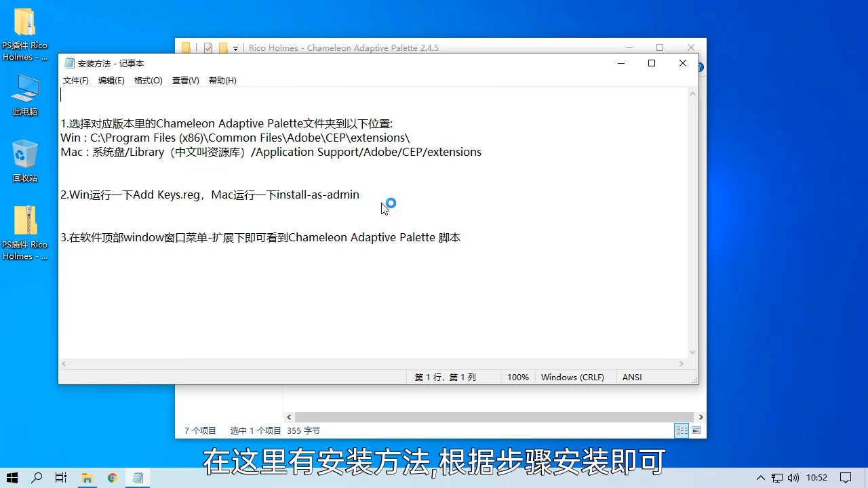Image resolution: width=868 pixels, height=488 pixels.
Task: Click the Task View icon in taskbar
Action: (x=60, y=478)
